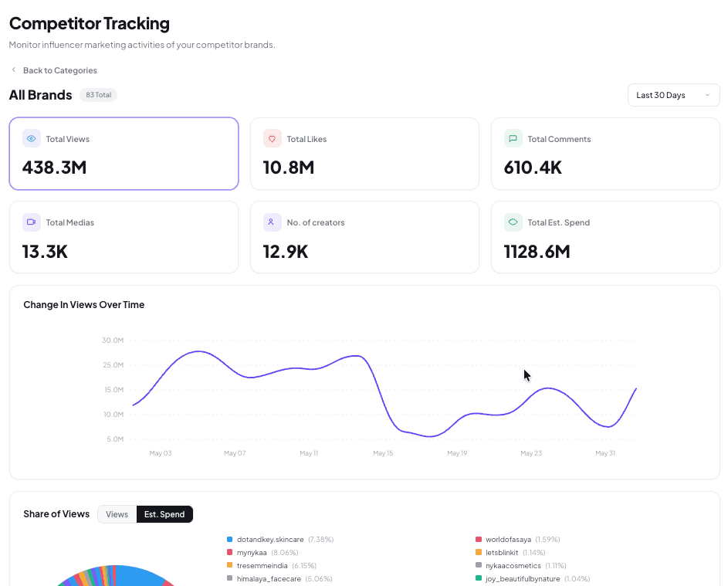Screen dimensions: 728x586
Task: Click the orange tresemmeindia legend swatch
Action: pos(229,566)
